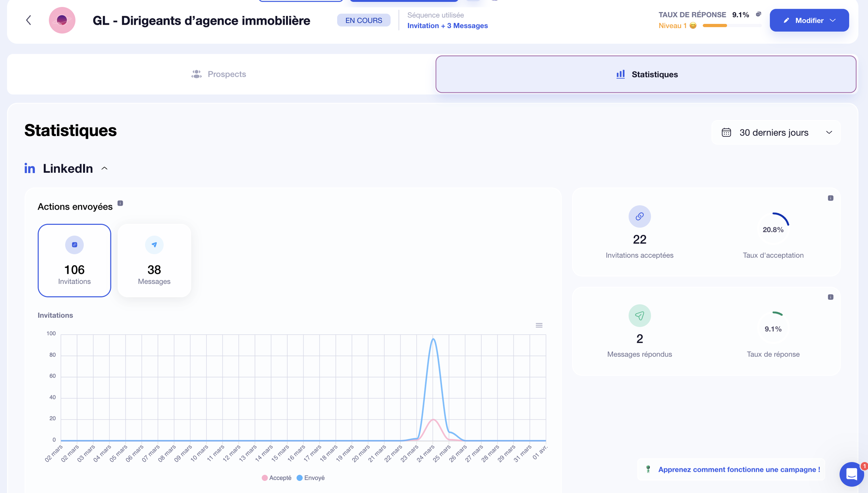Click the back arrow icon

(29, 20)
